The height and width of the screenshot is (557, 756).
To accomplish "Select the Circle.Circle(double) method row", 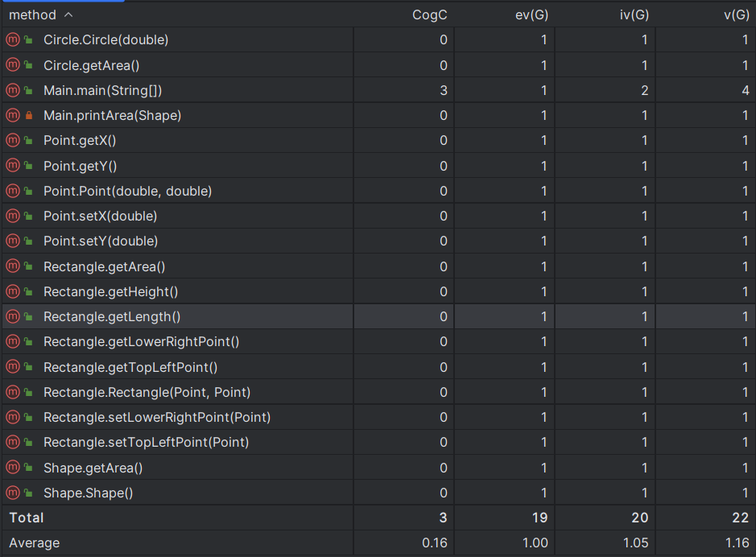I will (105, 40).
